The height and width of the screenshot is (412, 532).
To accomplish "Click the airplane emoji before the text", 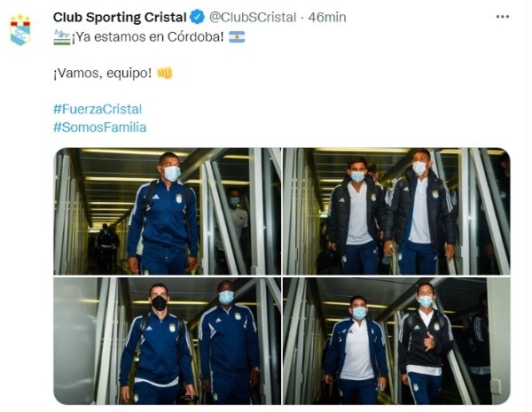I will [62, 37].
